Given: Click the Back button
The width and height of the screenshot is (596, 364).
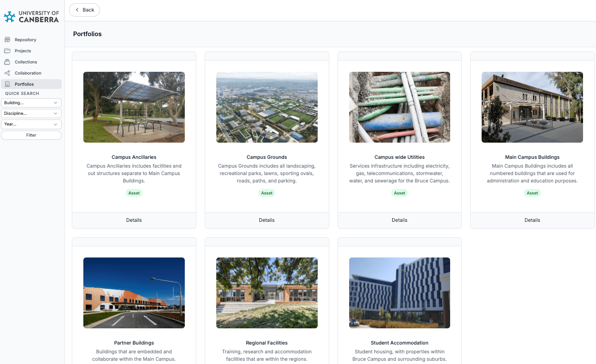Looking at the screenshot, I should 84,10.
